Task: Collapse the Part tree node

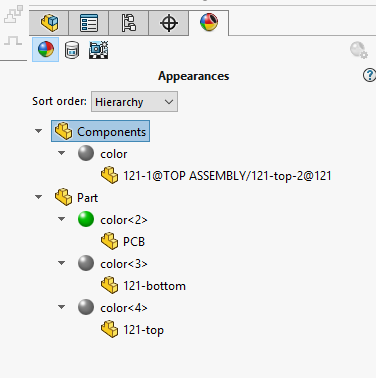Action: [x=39, y=197]
